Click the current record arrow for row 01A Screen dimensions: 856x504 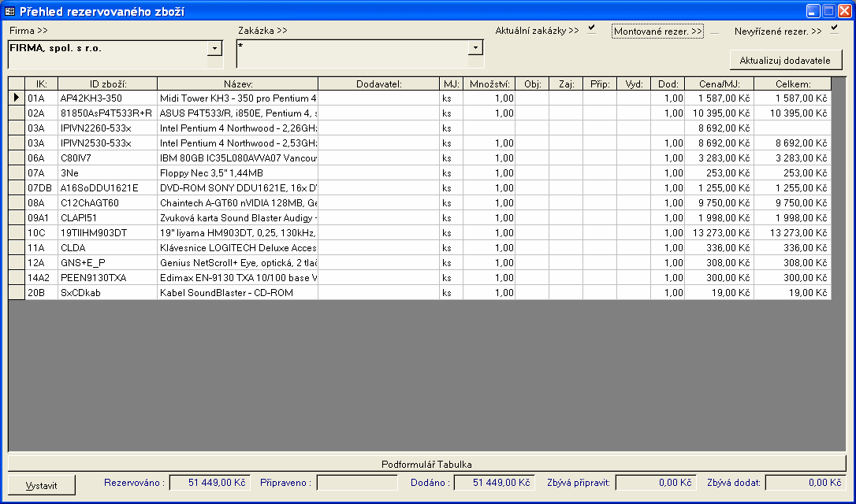pyautogui.click(x=17, y=98)
